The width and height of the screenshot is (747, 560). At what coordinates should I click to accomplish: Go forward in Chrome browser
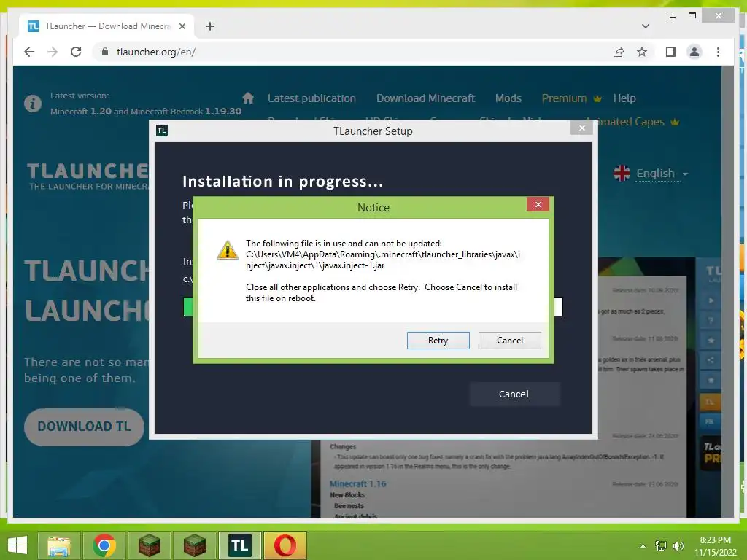[53, 52]
